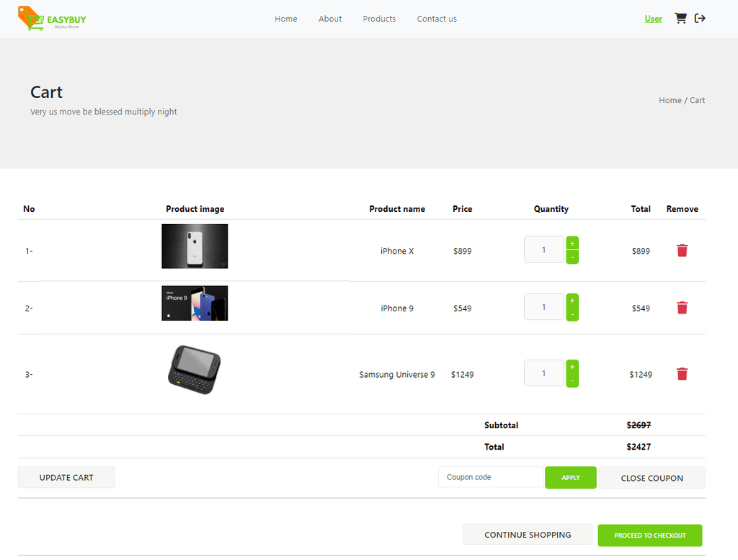Screen dimensions: 738x560
Task: Open the iPhone X product image
Action: 195,246
